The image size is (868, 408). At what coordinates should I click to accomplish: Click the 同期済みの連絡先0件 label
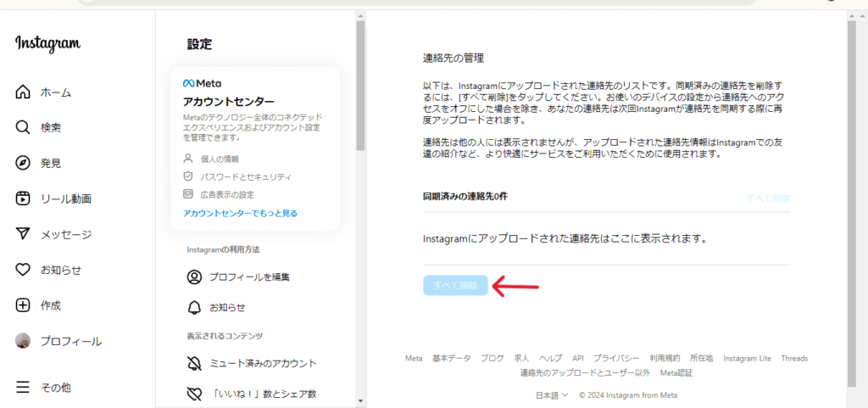tap(465, 196)
